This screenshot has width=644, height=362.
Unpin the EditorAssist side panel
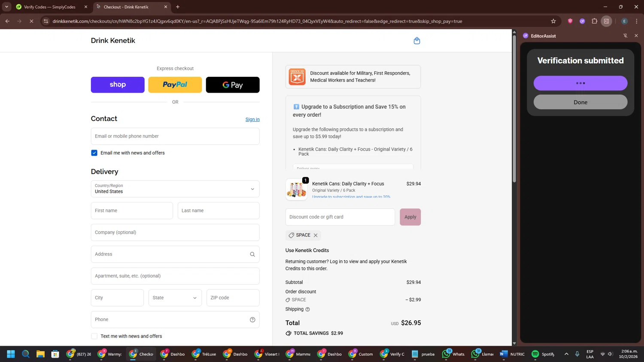point(625,36)
